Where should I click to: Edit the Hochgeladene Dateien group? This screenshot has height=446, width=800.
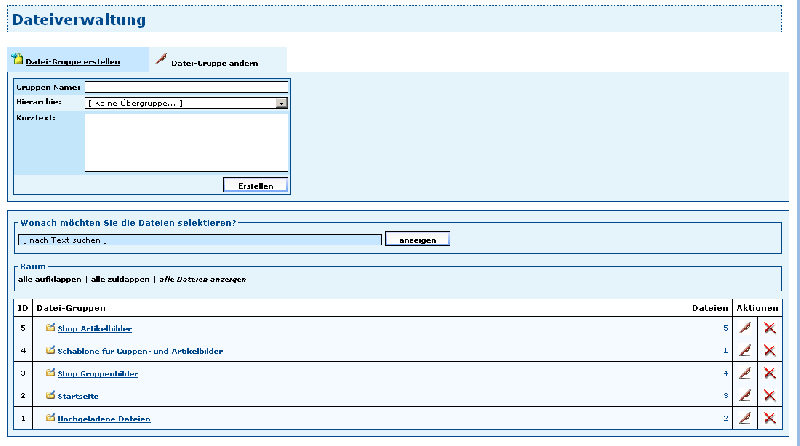click(x=744, y=418)
